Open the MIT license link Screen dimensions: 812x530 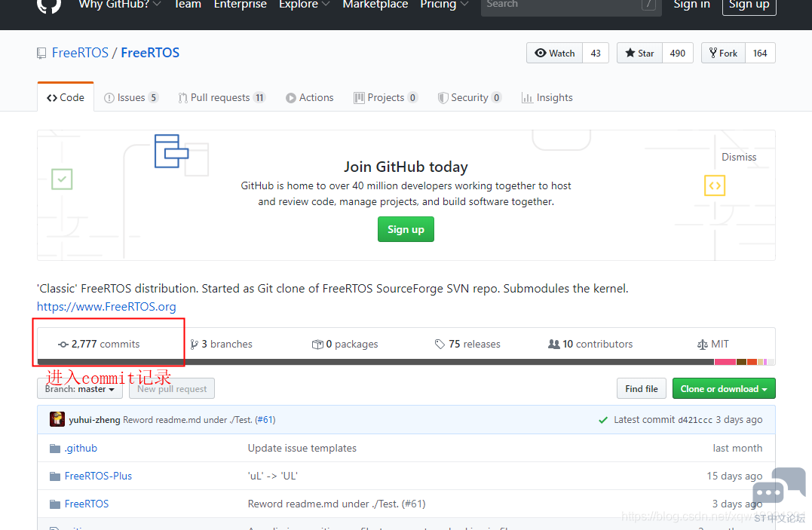[x=713, y=344]
